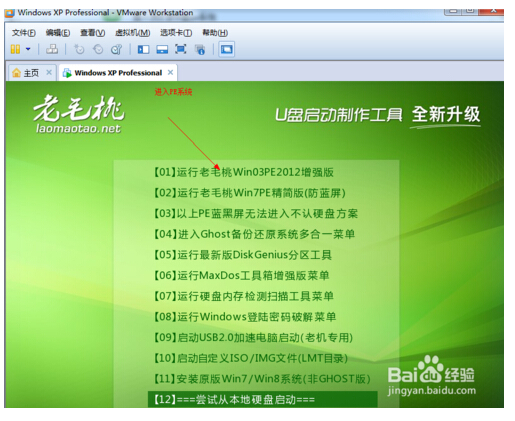Toggle the thumbnail bar icon
Image resolution: width=515 pixels, height=421 pixels.
(162, 50)
